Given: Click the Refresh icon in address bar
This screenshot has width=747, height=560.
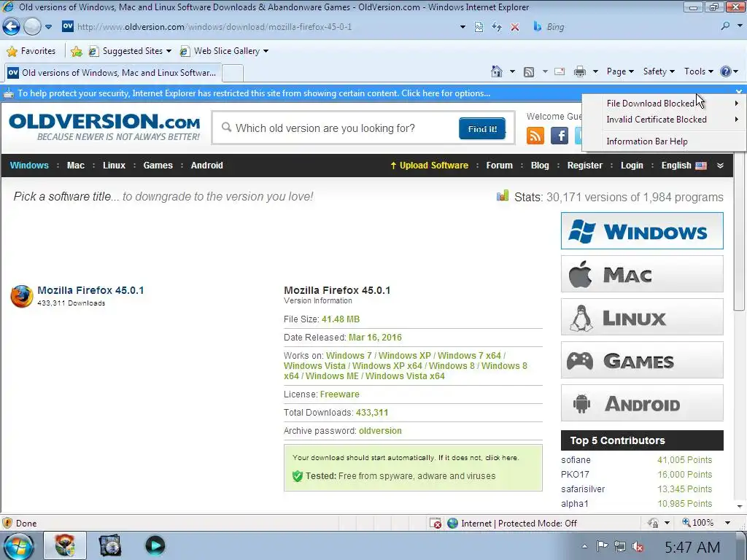Looking at the screenshot, I should tap(497, 27).
